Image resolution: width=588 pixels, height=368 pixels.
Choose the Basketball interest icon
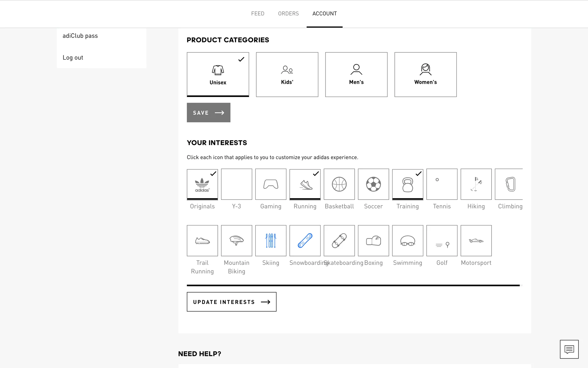(x=339, y=184)
